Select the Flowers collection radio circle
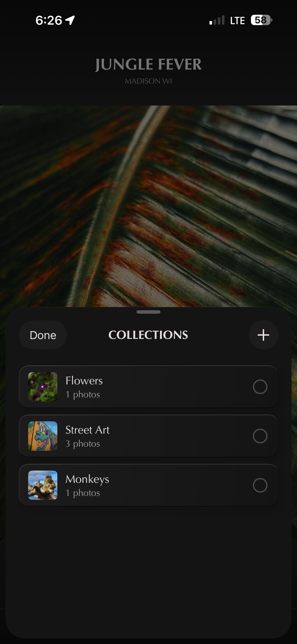The image size is (297, 644). click(260, 387)
